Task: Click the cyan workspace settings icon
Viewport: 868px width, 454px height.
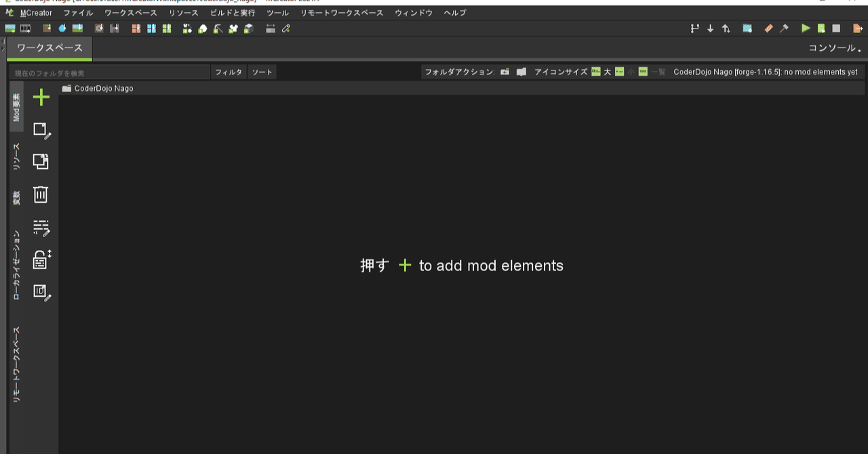Action: 747,28
